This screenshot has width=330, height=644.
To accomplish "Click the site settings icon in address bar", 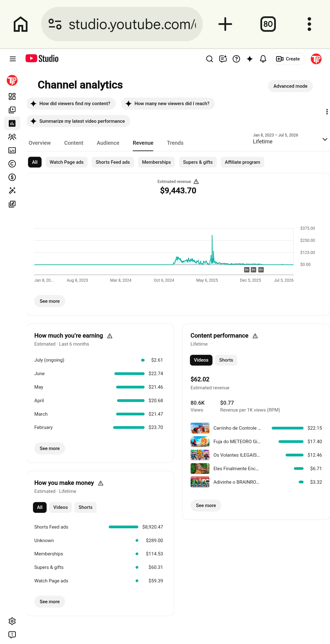I will (x=55, y=24).
